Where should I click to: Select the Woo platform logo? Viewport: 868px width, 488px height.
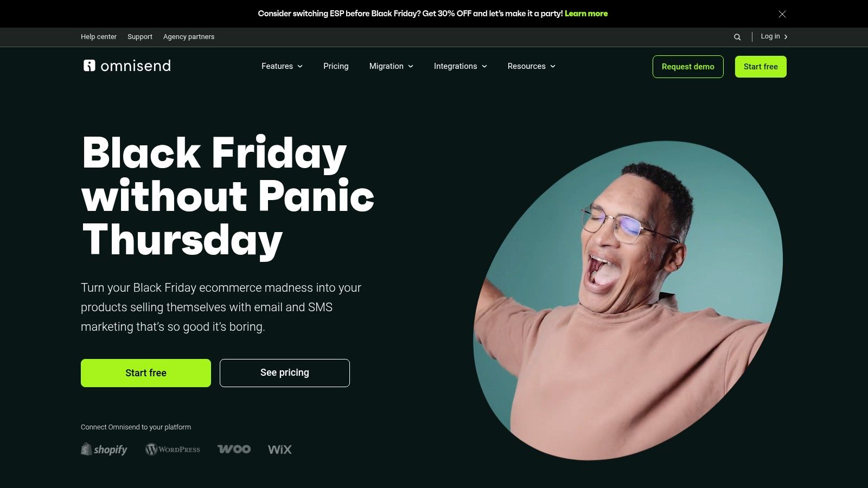[234, 449]
